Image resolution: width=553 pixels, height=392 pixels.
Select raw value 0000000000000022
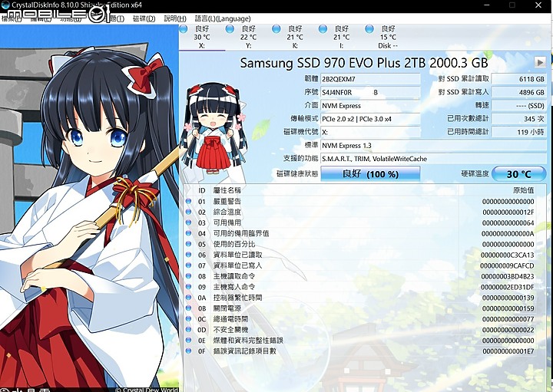tap(508, 330)
